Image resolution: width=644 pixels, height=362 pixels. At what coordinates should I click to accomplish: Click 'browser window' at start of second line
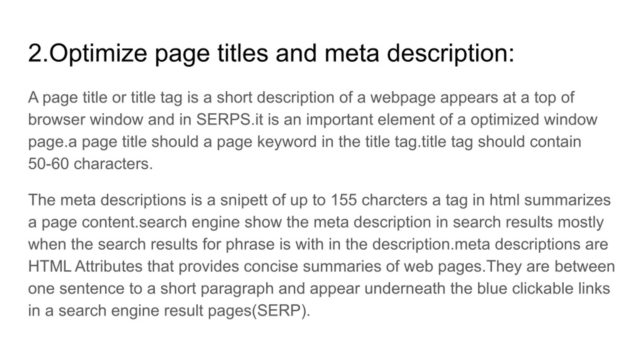[86, 119]
